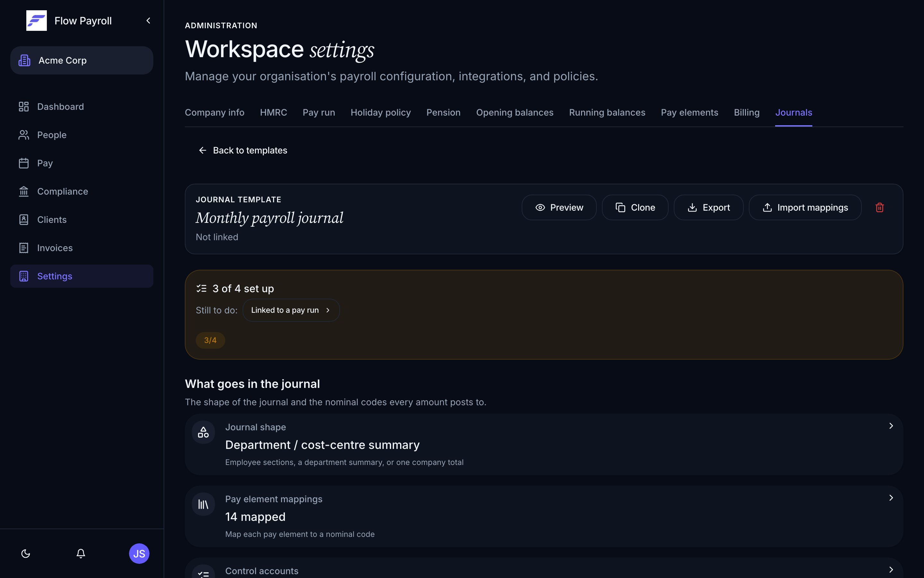Viewport: 924px width, 578px height.
Task: Expand the Journal shape row chevron
Action: click(891, 426)
